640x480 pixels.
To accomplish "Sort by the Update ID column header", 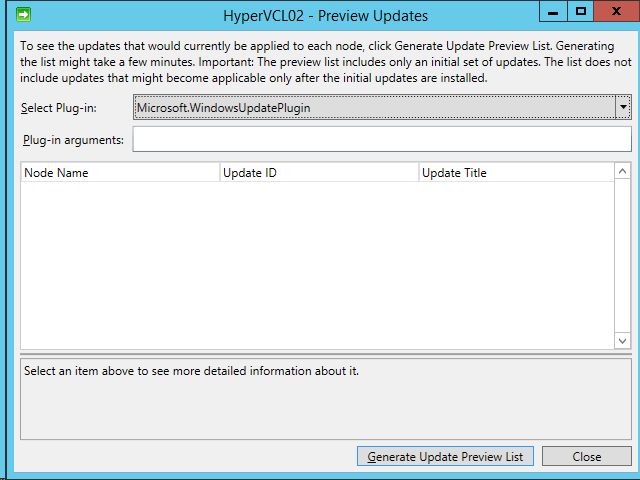I will [318, 173].
